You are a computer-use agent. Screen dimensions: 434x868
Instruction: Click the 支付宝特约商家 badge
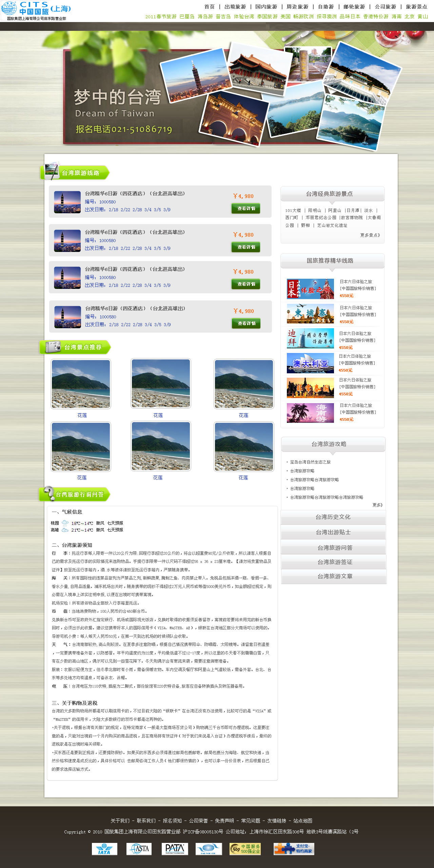[x=294, y=849]
